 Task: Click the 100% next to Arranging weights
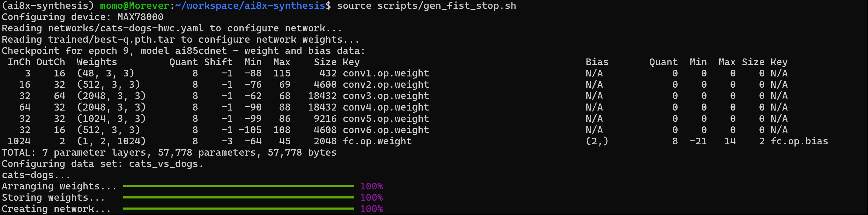tap(371, 186)
